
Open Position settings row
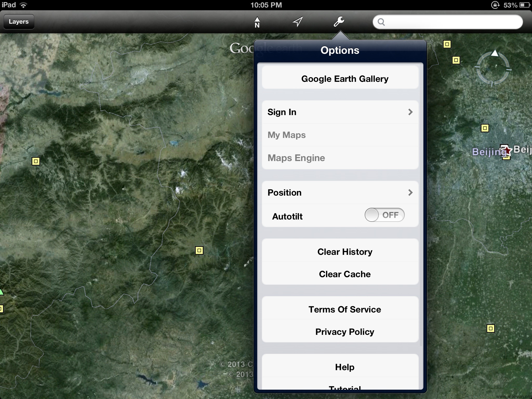(340, 192)
